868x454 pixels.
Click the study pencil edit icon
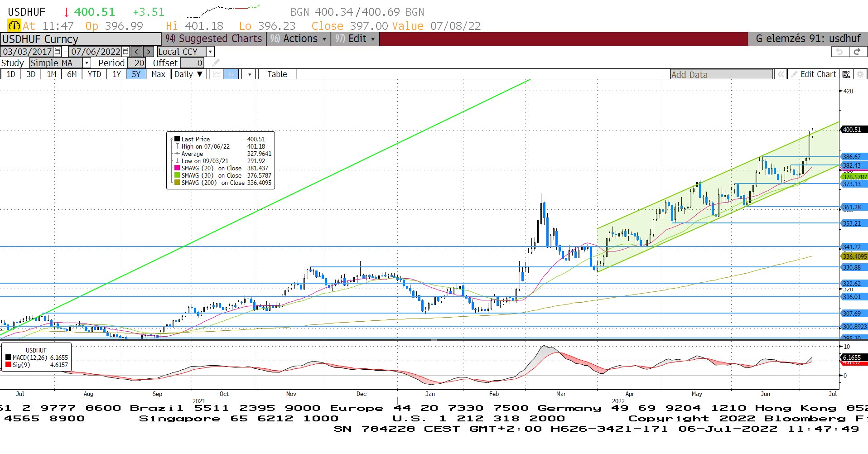216,63
